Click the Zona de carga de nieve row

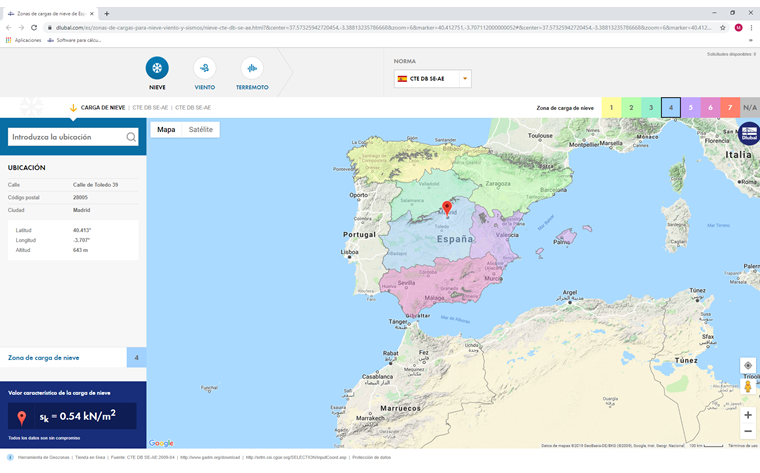(73, 358)
